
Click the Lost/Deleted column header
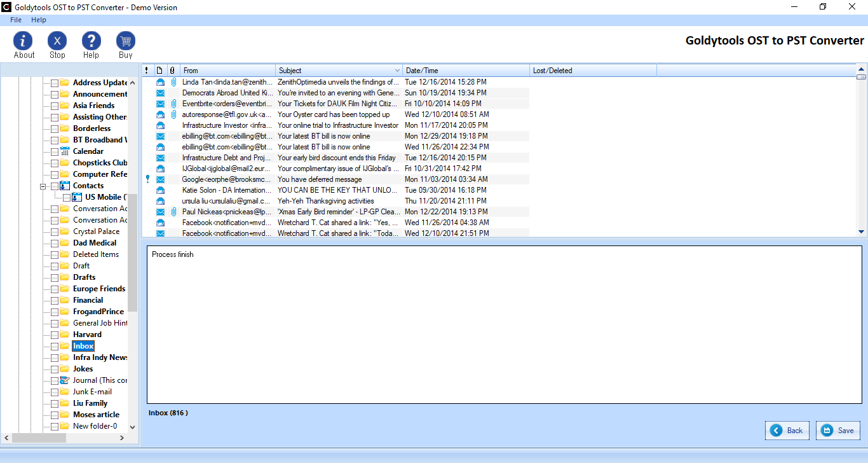pyautogui.click(x=593, y=71)
